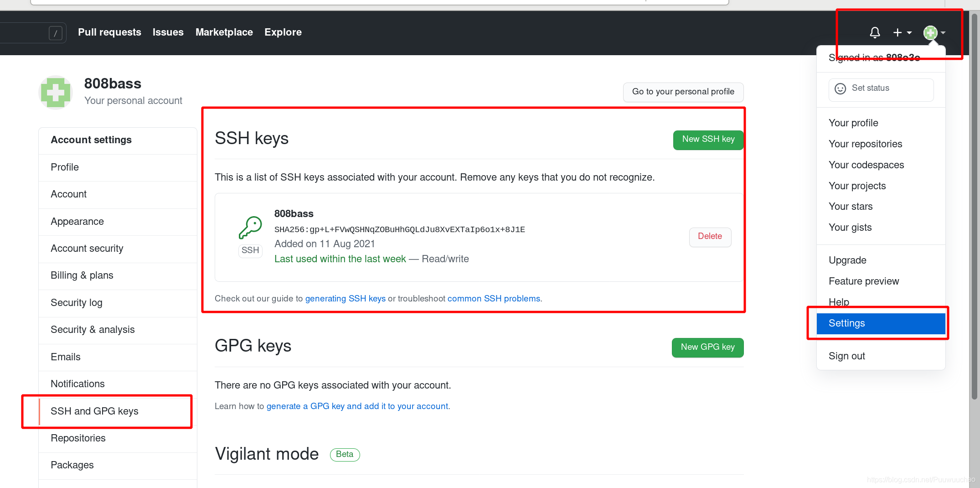
Task: Open the plus create-new dropdown
Action: coord(902,32)
